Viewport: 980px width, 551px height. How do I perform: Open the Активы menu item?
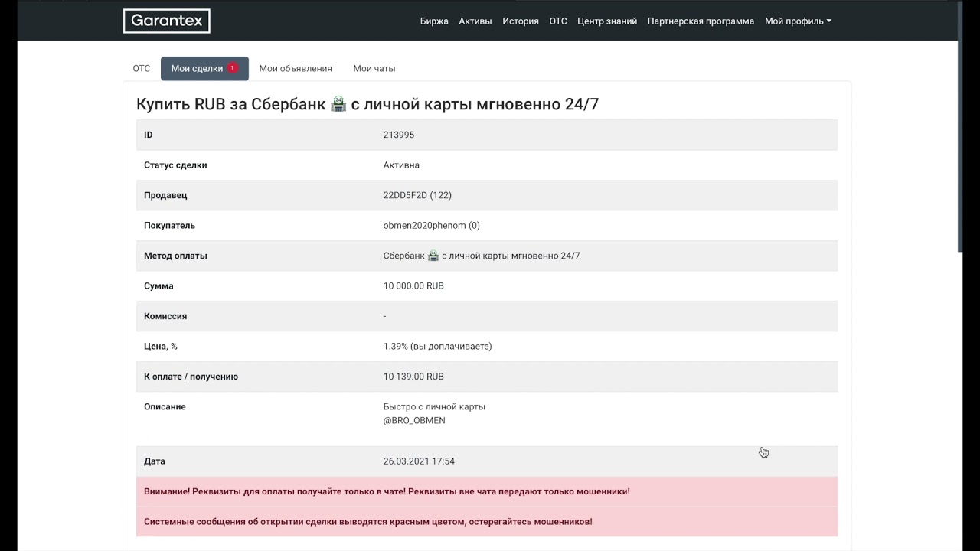475,21
